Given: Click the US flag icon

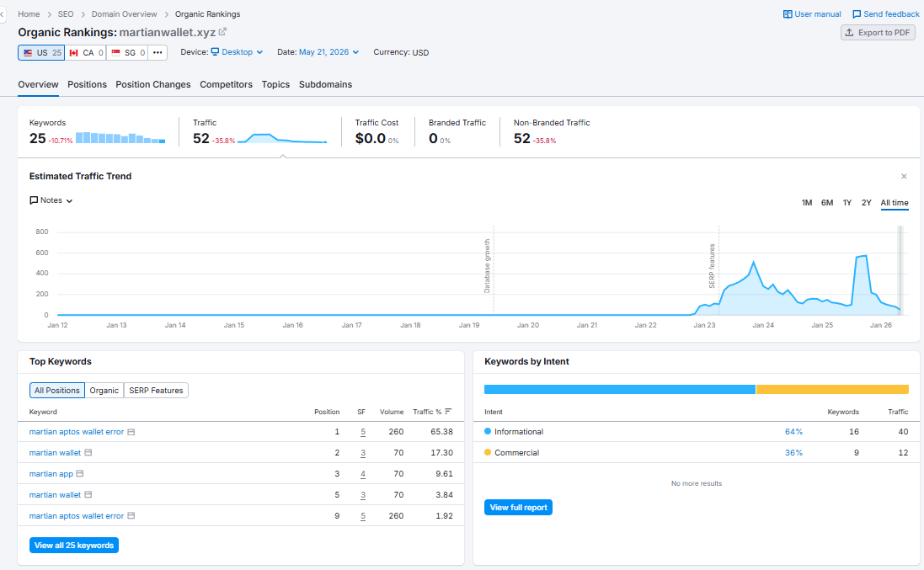Looking at the screenshot, I should coord(28,52).
